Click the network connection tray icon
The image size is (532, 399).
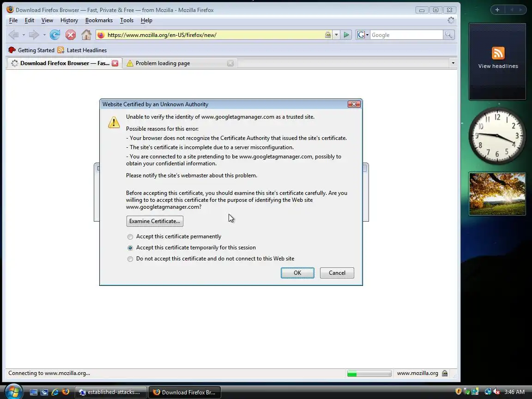click(488, 392)
